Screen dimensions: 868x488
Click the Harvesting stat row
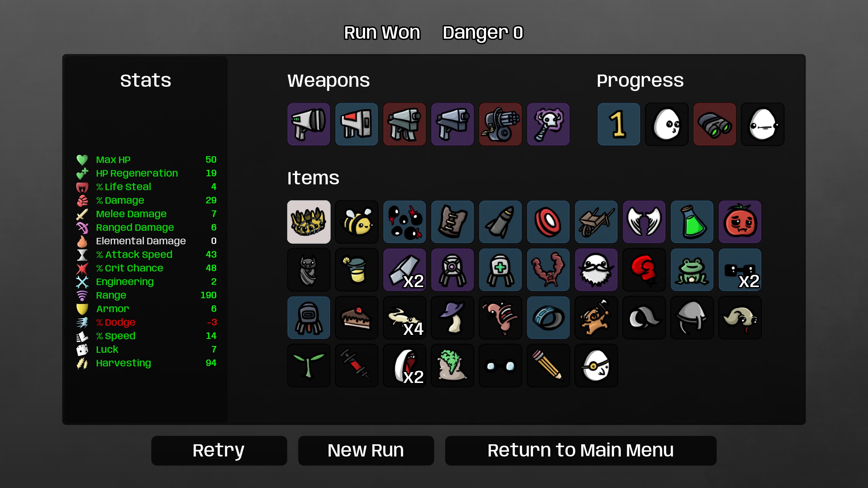[x=146, y=363]
